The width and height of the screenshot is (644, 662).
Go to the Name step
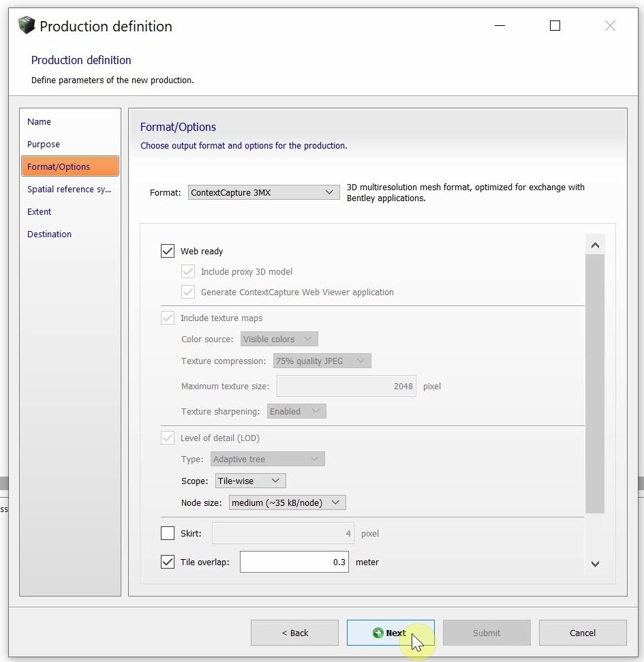(x=40, y=122)
